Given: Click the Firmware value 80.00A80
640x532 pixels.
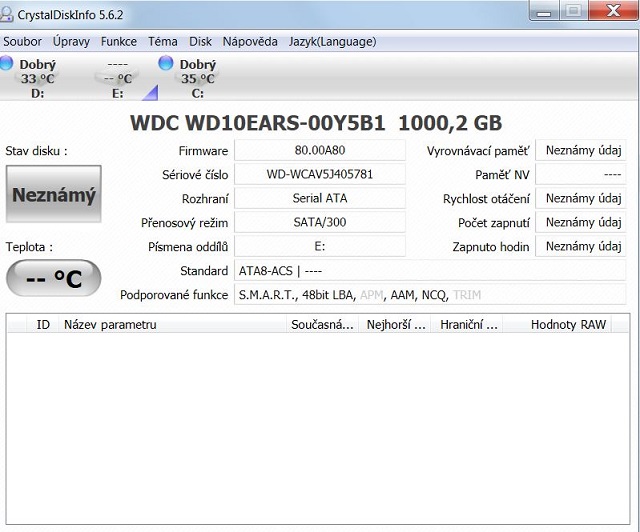Looking at the screenshot, I should click(320, 151).
